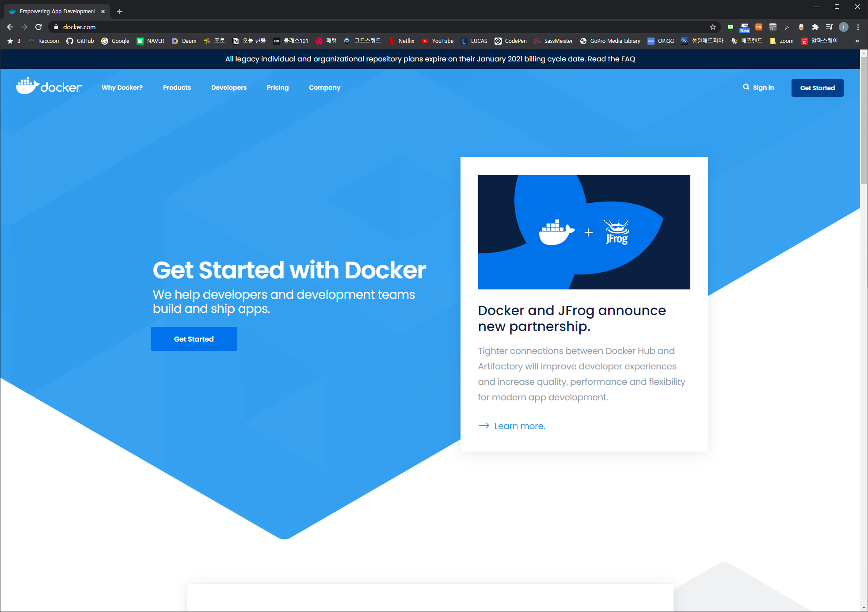This screenshot has height=612, width=868.
Task: Open the zoom bookmarks folder
Action: pos(781,41)
